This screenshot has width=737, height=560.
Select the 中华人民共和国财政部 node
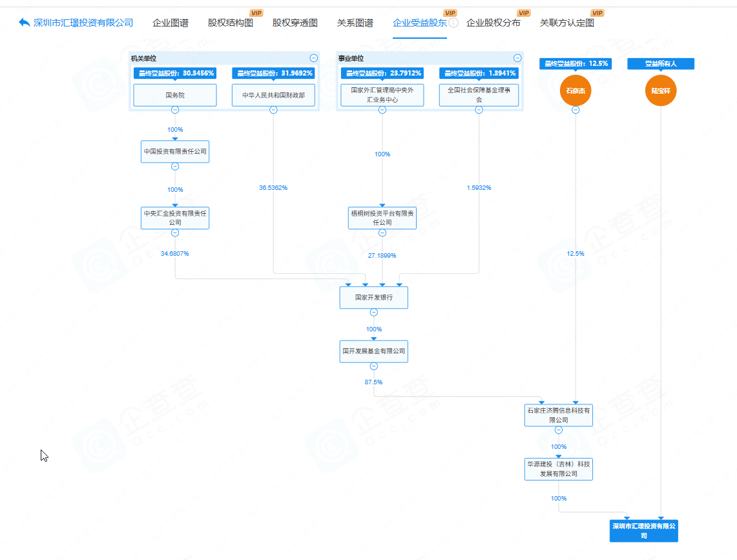273,95
